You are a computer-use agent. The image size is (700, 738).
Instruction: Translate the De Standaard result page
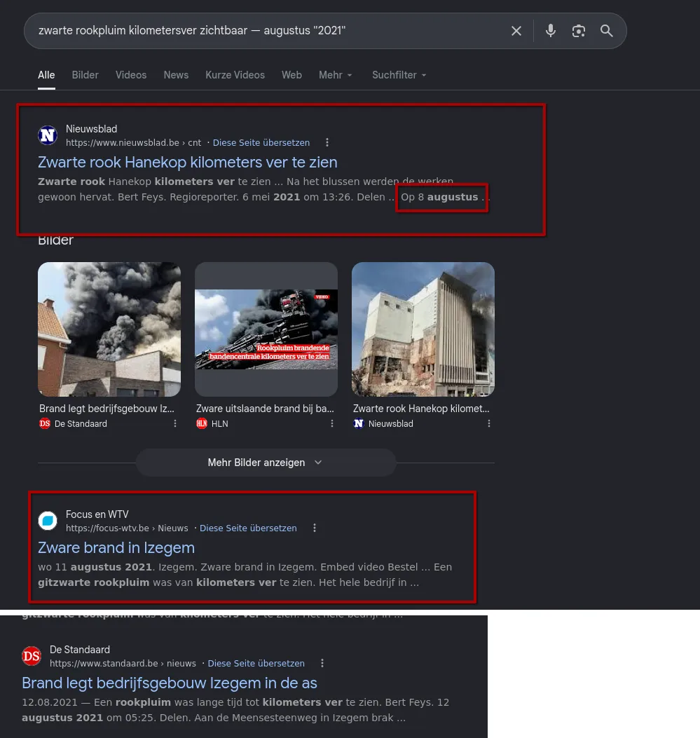[256, 663]
